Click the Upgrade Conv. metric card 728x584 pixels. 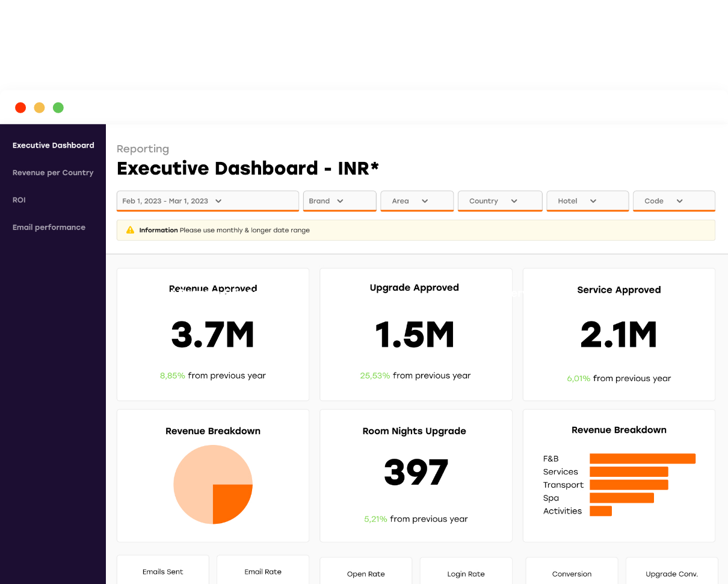point(671,573)
